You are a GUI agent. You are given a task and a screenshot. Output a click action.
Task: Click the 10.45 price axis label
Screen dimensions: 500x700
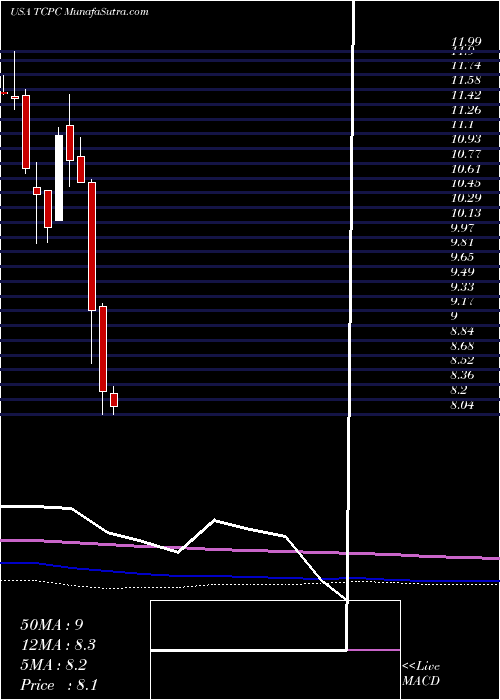[466, 183]
